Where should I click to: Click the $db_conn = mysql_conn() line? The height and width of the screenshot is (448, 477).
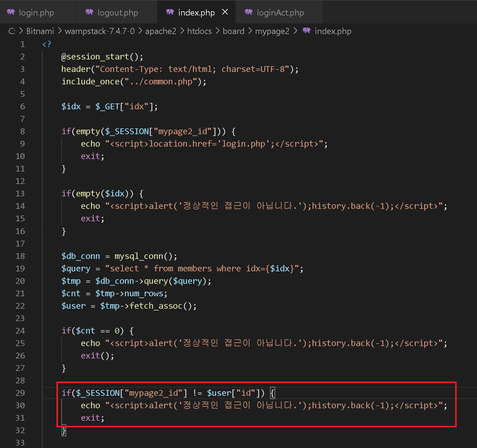tap(119, 256)
